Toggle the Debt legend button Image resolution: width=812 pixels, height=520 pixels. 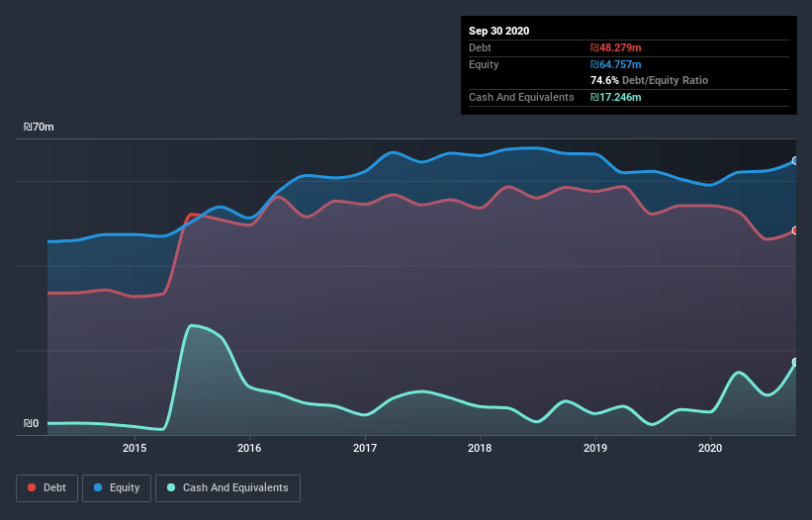[x=46, y=488]
